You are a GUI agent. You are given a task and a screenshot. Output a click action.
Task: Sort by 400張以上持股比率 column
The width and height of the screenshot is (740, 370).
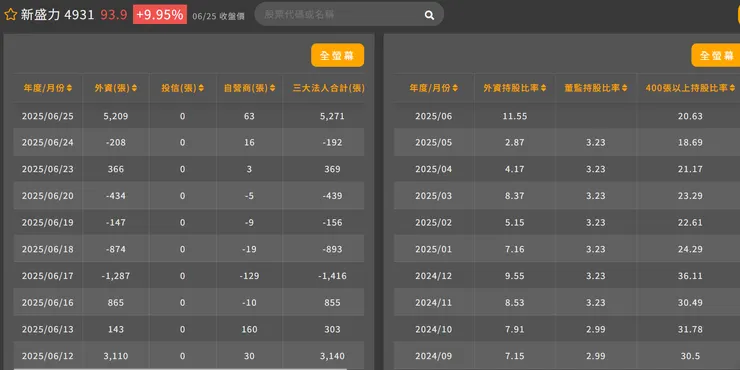[690, 88]
